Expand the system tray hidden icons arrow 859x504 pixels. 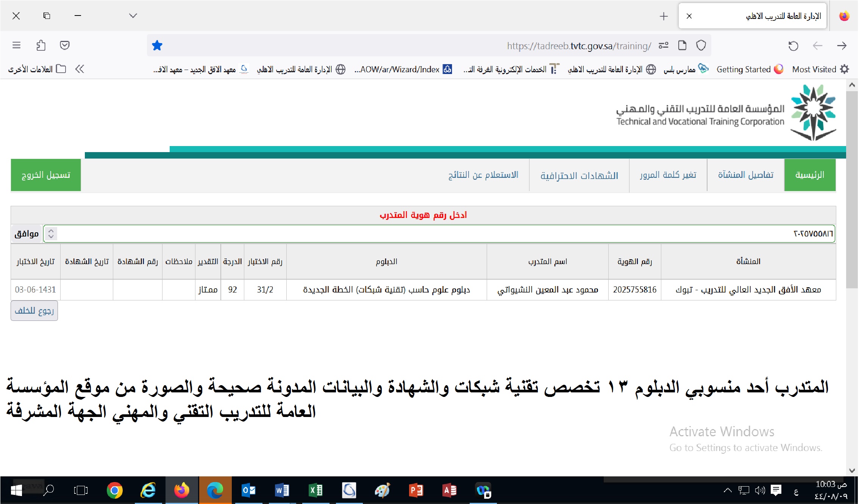point(727,490)
